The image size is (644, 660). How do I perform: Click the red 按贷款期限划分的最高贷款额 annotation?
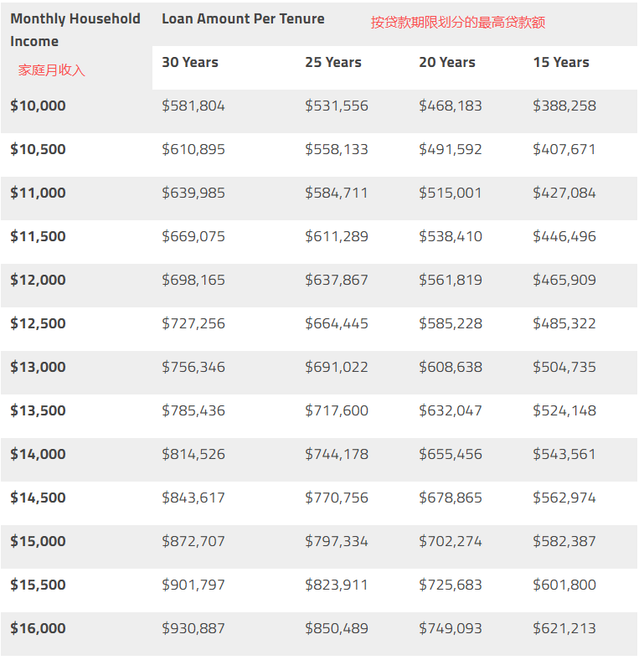458,23
